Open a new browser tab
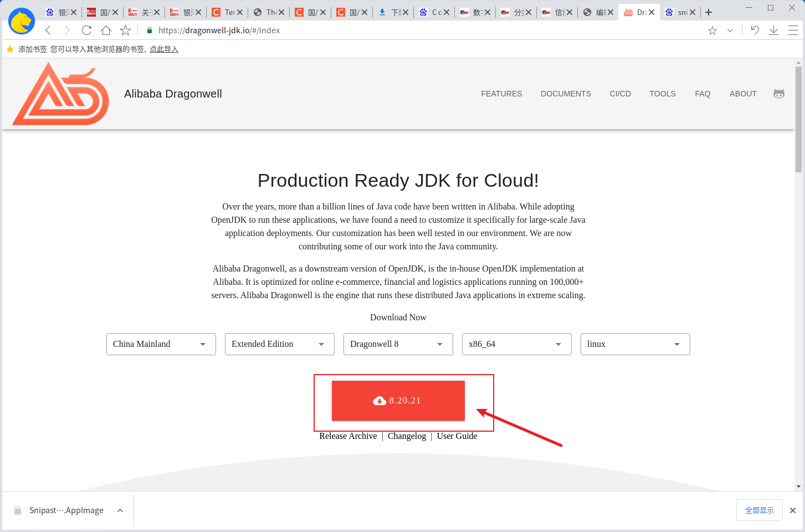This screenshot has height=532, width=805. (709, 12)
